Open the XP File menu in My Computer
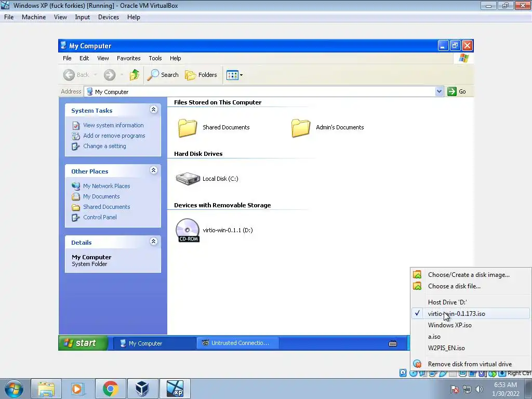Screen dimensions: 532x399 click(x=67, y=58)
